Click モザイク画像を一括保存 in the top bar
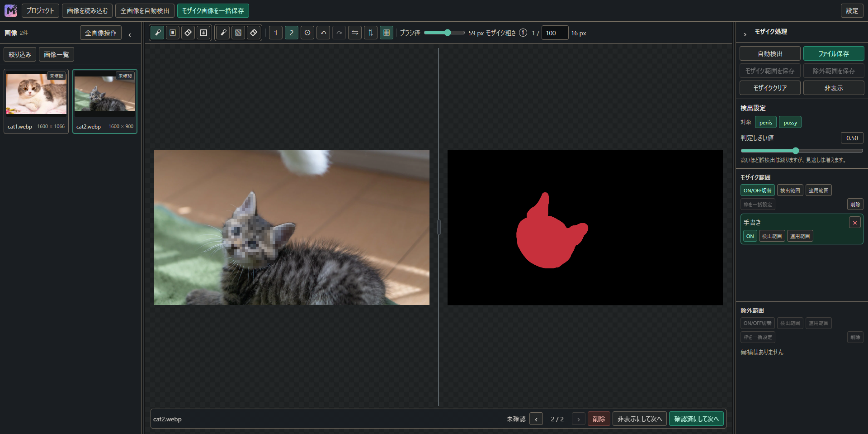The height and width of the screenshot is (434, 868). [213, 10]
